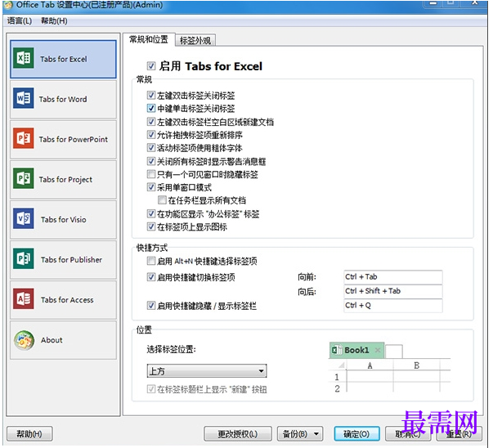The height and width of the screenshot is (448, 493).
Task: Toggle 启用 Tabs for Excel checkbox
Action: (151, 66)
